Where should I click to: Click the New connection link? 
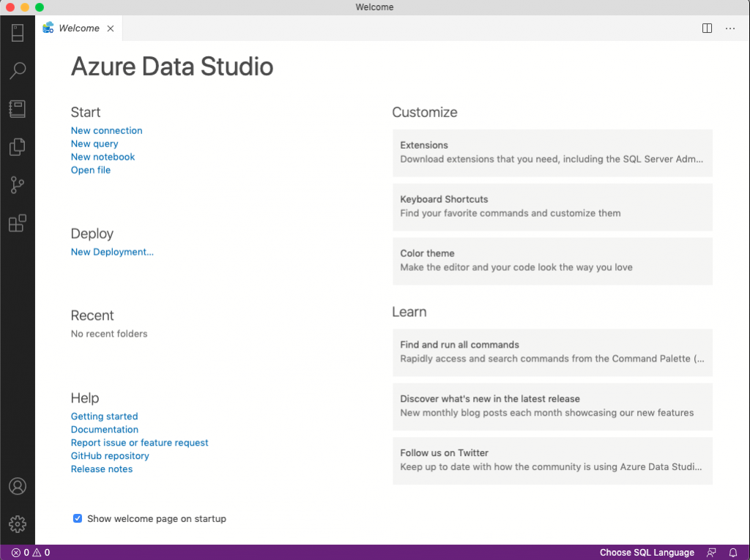106,131
